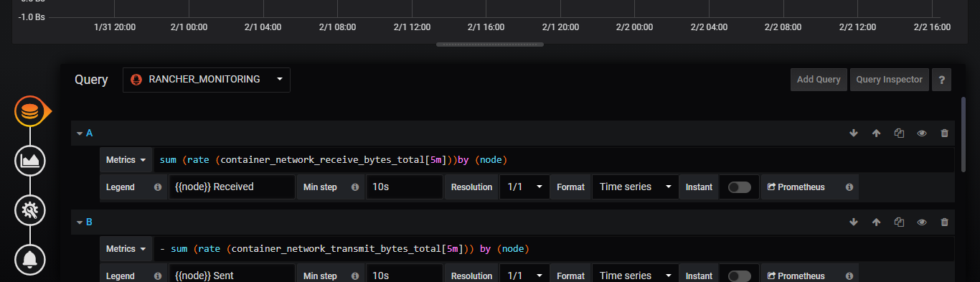The height and width of the screenshot is (282, 980).
Task: Open Metrics dropdown in query A
Action: pos(126,160)
